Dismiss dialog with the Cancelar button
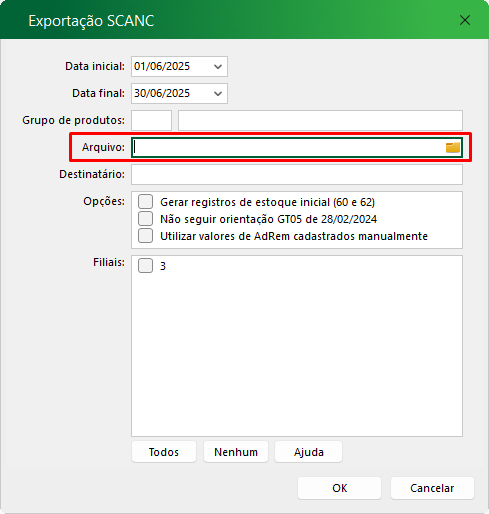The width and height of the screenshot is (489, 514). click(432, 488)
